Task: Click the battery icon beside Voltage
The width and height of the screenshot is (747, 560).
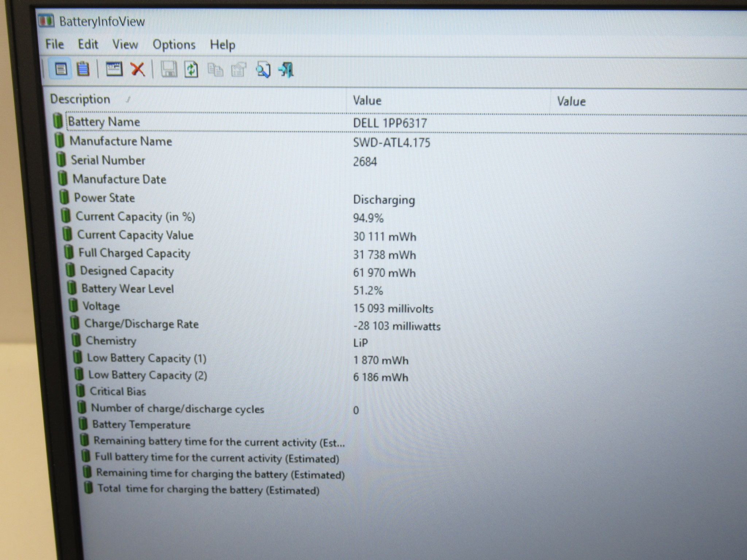Action: click(73, 306)
